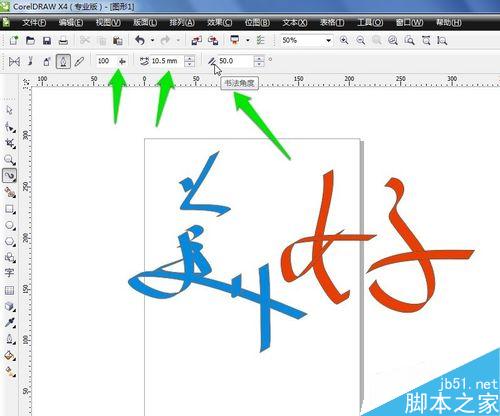Click Zoom to All Objects icon
Screen dimensions: 500x416
click(393, 41)
